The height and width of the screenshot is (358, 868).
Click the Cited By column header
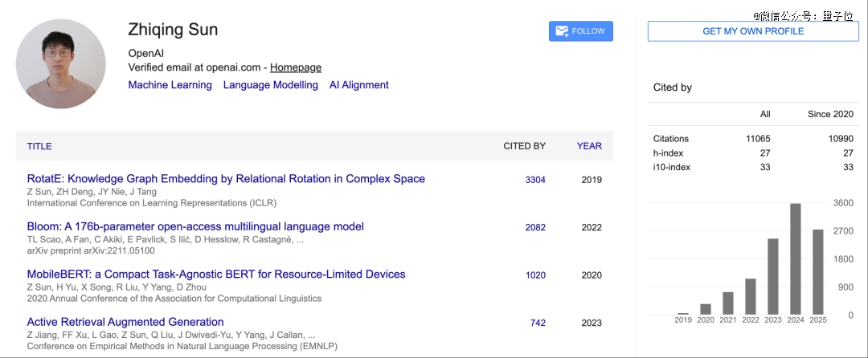pyautogui.click(x=524, y=146)
